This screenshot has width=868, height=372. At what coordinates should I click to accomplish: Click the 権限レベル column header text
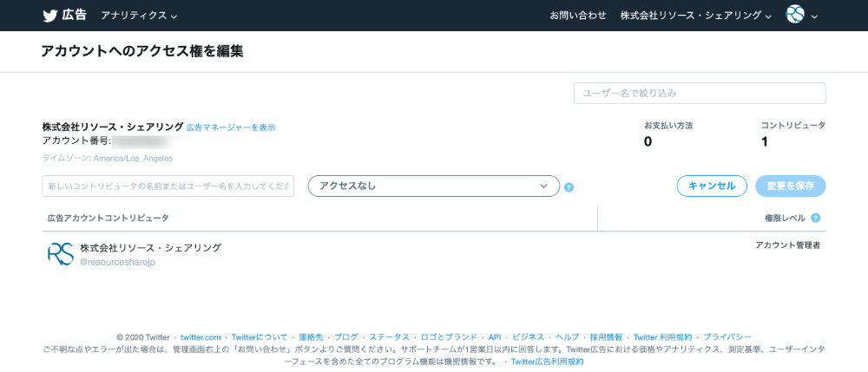pos(785,218)
